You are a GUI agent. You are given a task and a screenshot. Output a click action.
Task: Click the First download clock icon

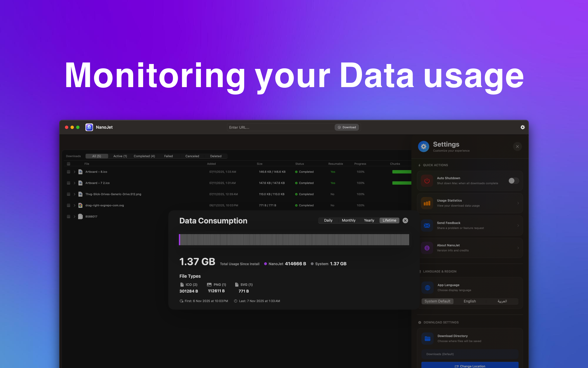pyautogui.click(x=182, y=301)
